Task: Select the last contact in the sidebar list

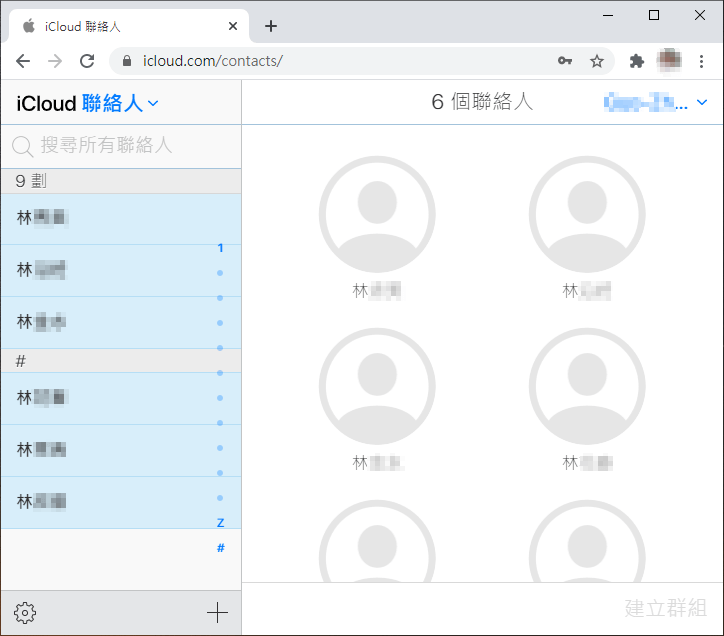Action: click(x=121, y=503)
